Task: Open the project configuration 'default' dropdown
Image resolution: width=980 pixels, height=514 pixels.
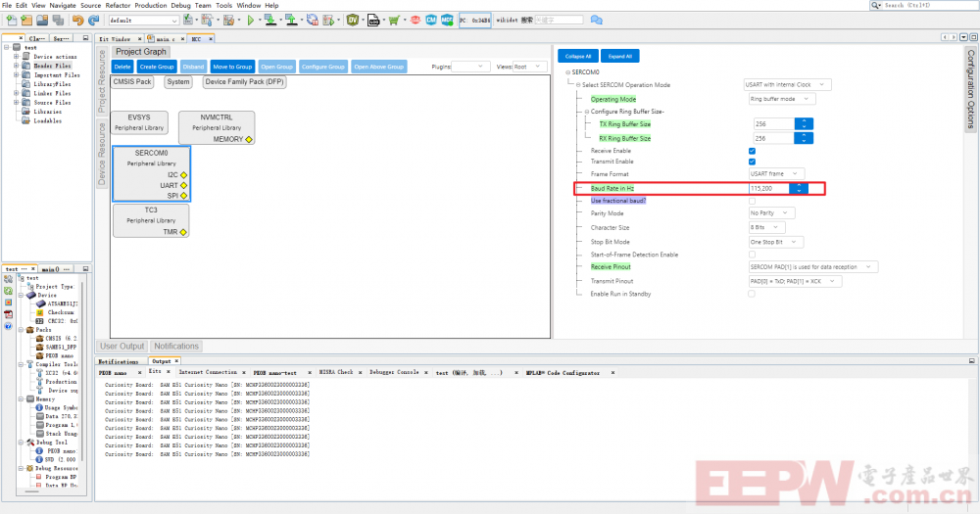Action: pos(143,20)
